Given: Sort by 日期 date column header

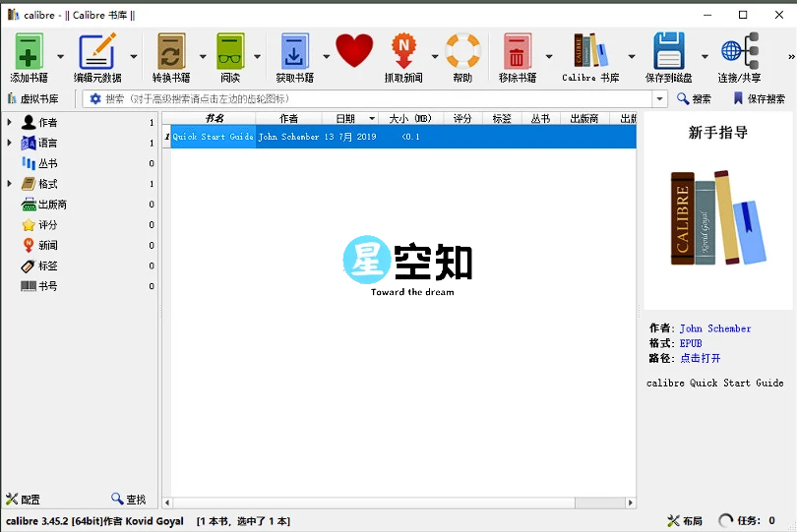Looking at the screenshot, I should coord(350,118).
